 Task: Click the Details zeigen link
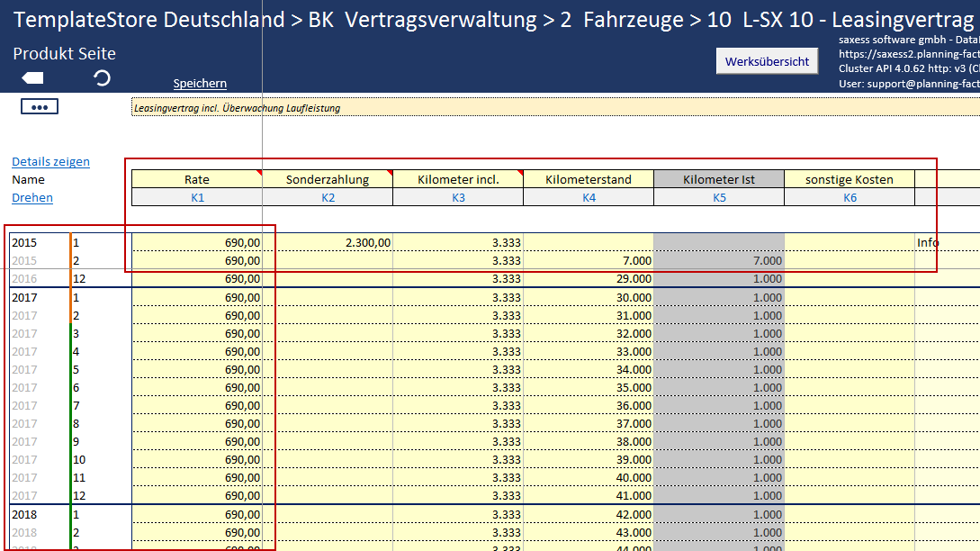[x=50, y=162]
